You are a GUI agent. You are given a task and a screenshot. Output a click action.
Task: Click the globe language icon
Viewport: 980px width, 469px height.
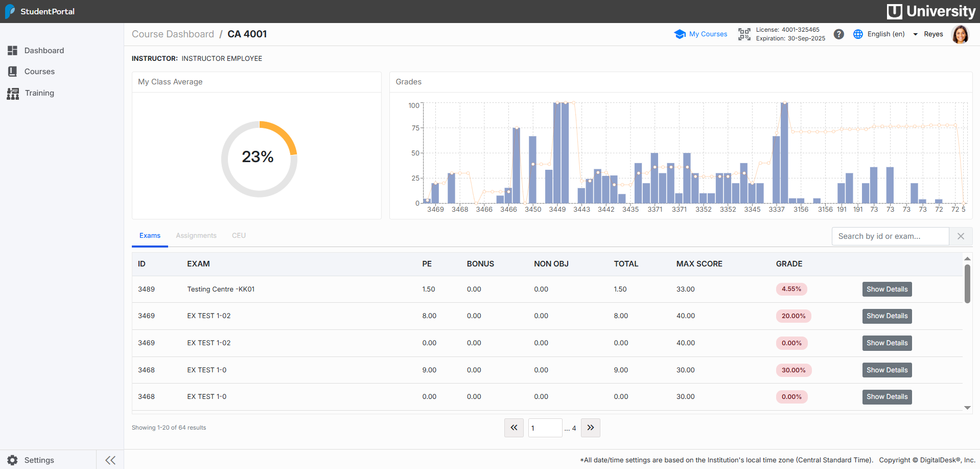click(858, 34)
